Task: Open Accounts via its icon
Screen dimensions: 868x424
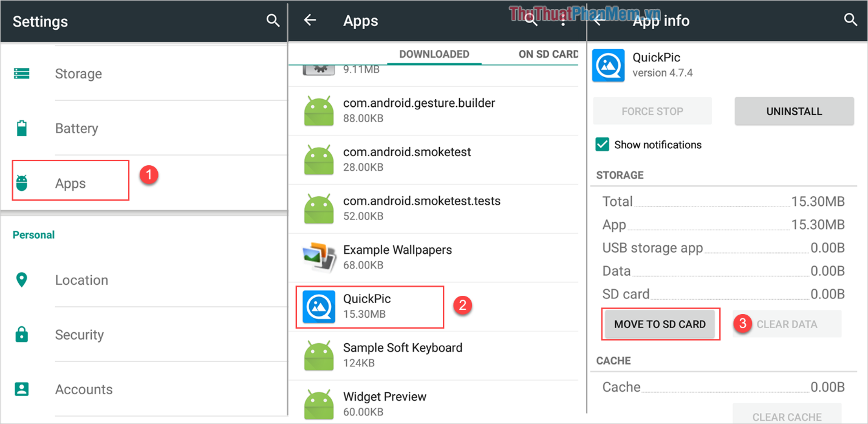Action: pos(22,389)
